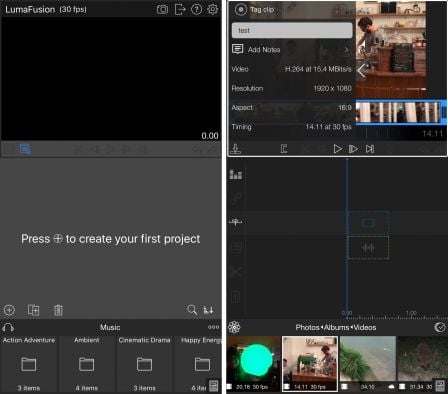The width and height of the screenshot is (448, 394).
Task: Click the clip name field containing 'test'
Action: click(x=292, y=30)
